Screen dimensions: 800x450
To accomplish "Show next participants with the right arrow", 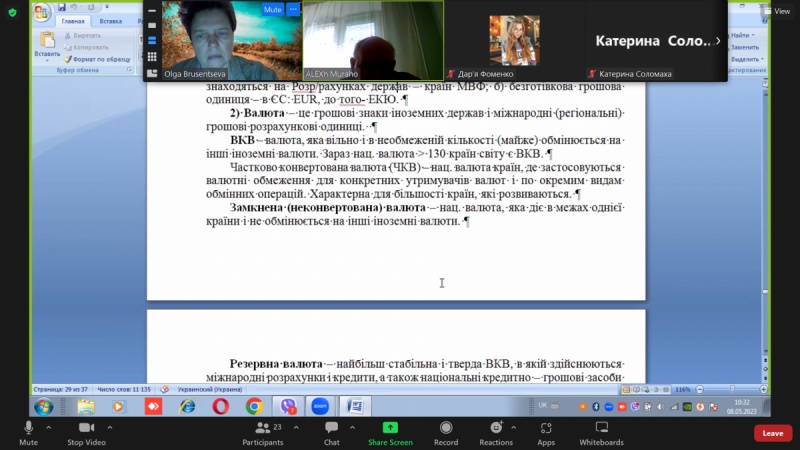I will (x=718, y=41).
